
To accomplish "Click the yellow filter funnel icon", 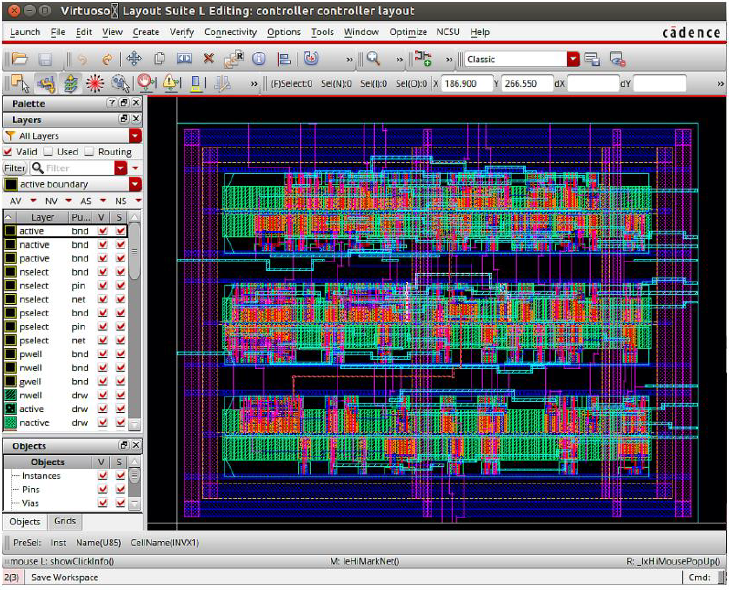I will pos(10,136).
